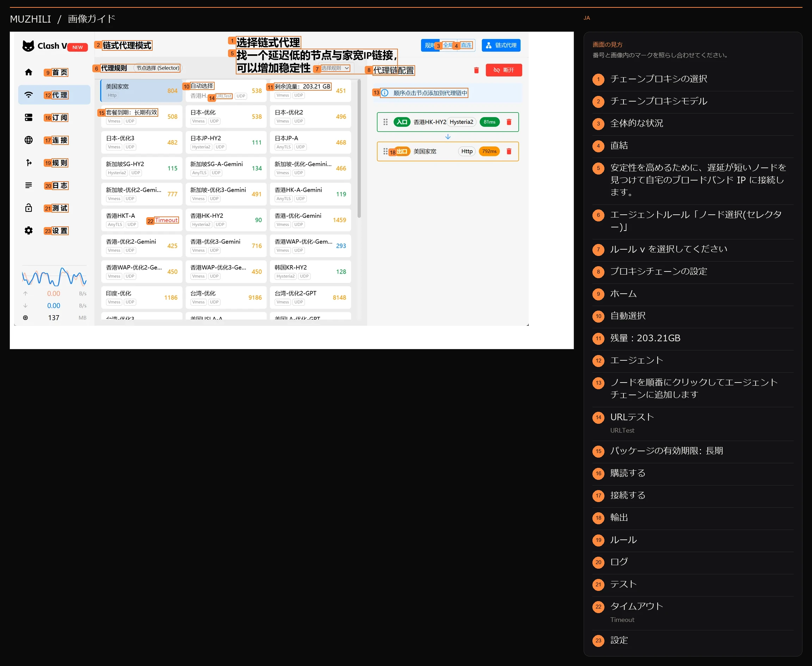Viewport: 812px width, 666px height.
Task: Click the JA language label
Action: [586, 18]
